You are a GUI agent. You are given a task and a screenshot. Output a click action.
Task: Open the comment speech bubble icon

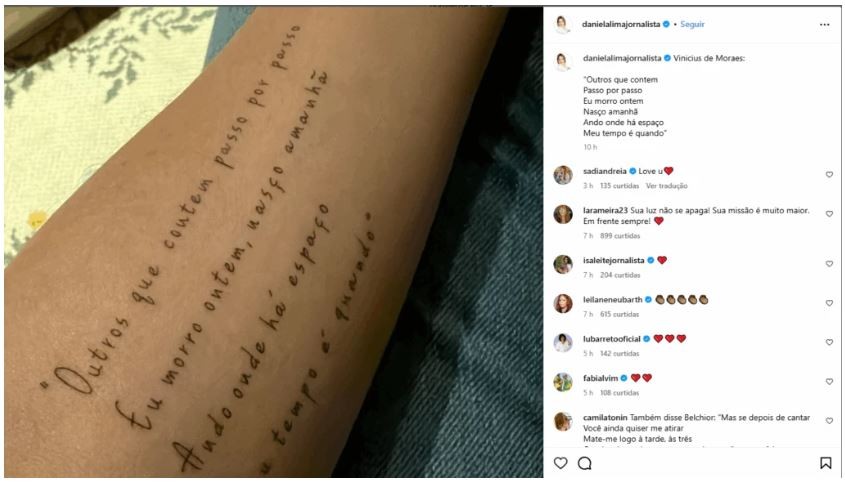(585, 463)
